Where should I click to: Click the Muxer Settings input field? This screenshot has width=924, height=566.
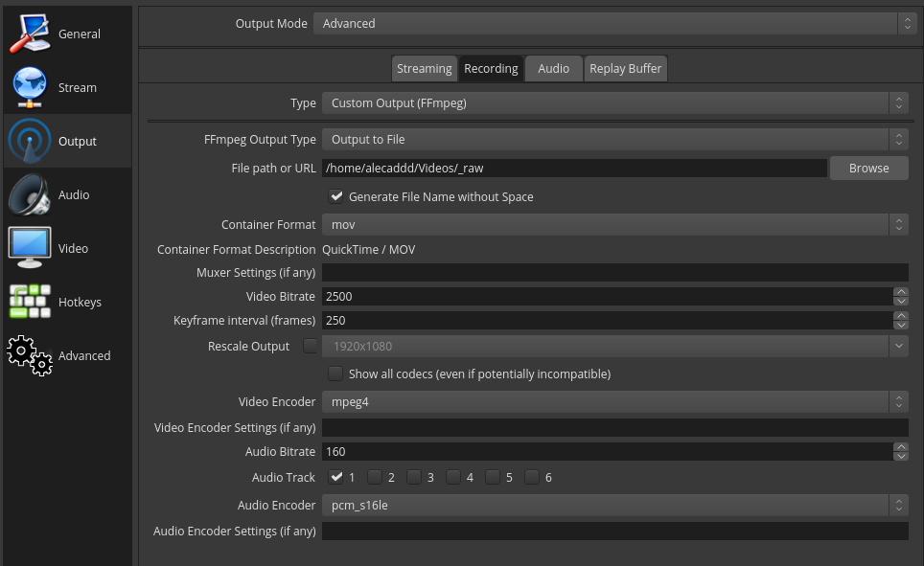615,273
